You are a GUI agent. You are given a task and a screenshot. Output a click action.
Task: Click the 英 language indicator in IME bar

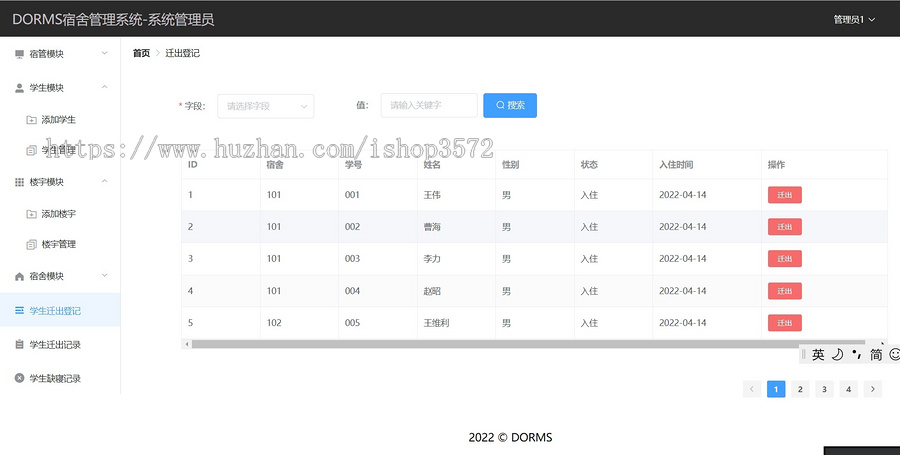(818, 355)
